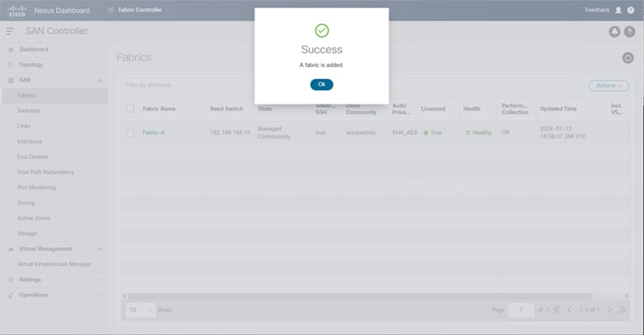Click Ok in the Success dialog

(x=322, y=84)
